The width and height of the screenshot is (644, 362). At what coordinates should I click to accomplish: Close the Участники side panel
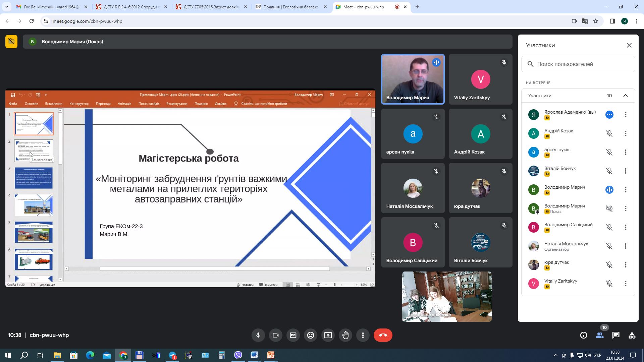[629, 45]
